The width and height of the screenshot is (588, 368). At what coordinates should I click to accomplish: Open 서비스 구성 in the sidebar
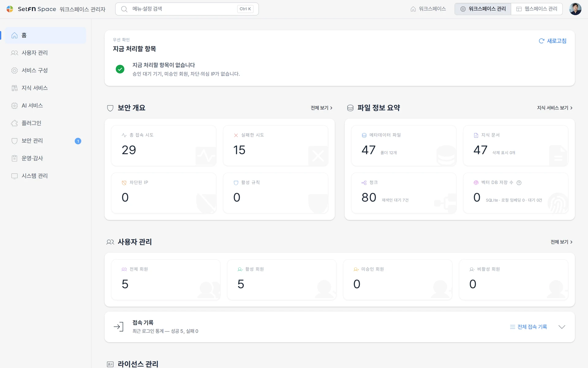point(45,71)
